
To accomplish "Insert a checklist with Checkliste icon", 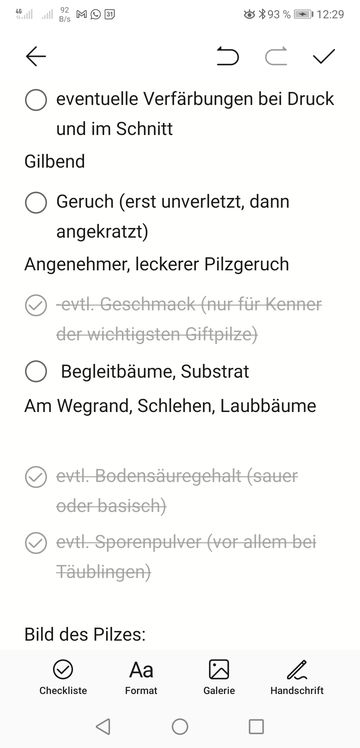I will [x=63, y=677].
